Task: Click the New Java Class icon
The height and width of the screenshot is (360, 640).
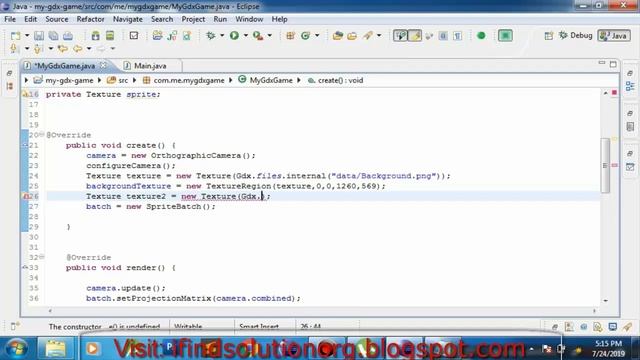Action: tap(305, 36)
